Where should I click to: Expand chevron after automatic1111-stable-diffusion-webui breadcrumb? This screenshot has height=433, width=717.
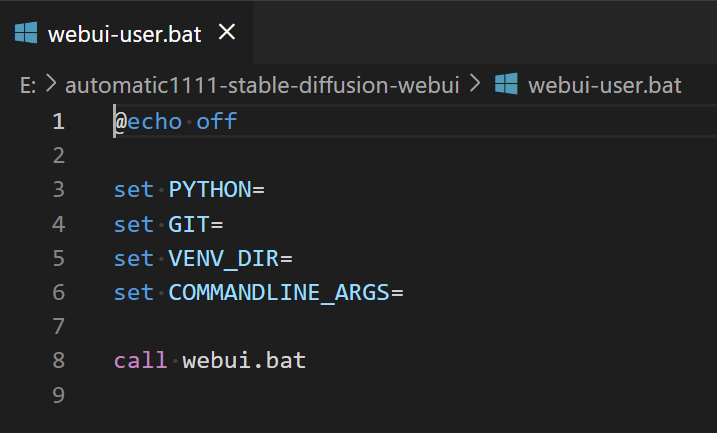click(x=475, y=84)
